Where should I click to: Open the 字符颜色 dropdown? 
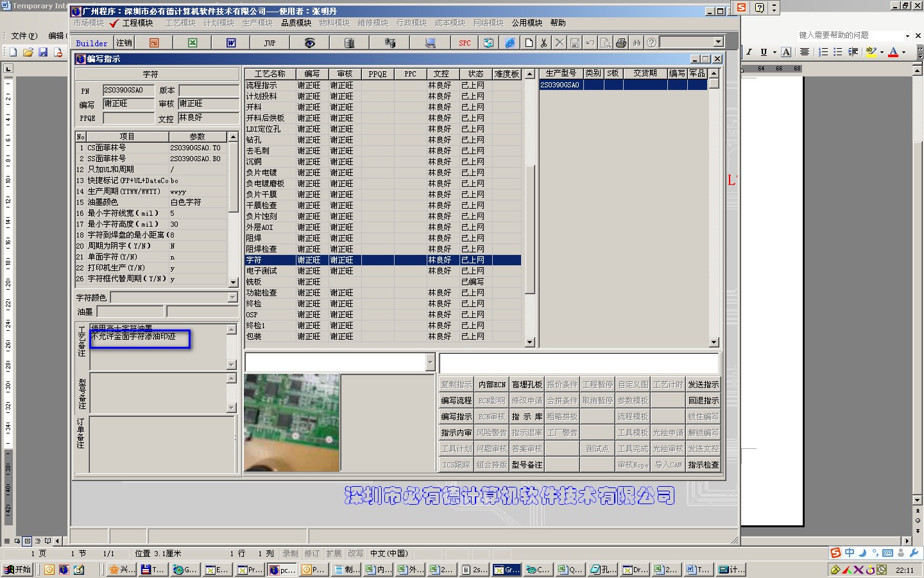(232, 297)
